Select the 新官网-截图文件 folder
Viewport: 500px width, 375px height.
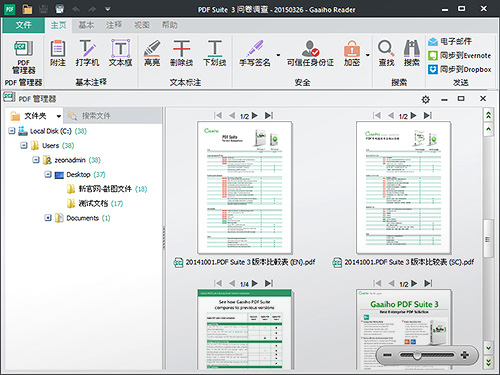pyautogui.click(x=107, y=189)
